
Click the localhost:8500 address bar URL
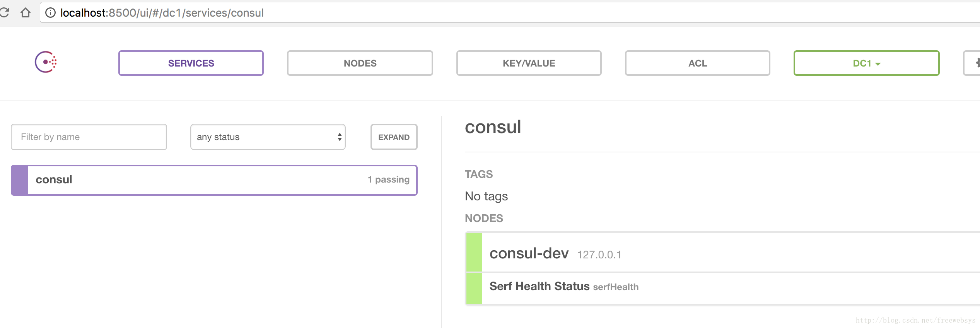tap(162, 13)
